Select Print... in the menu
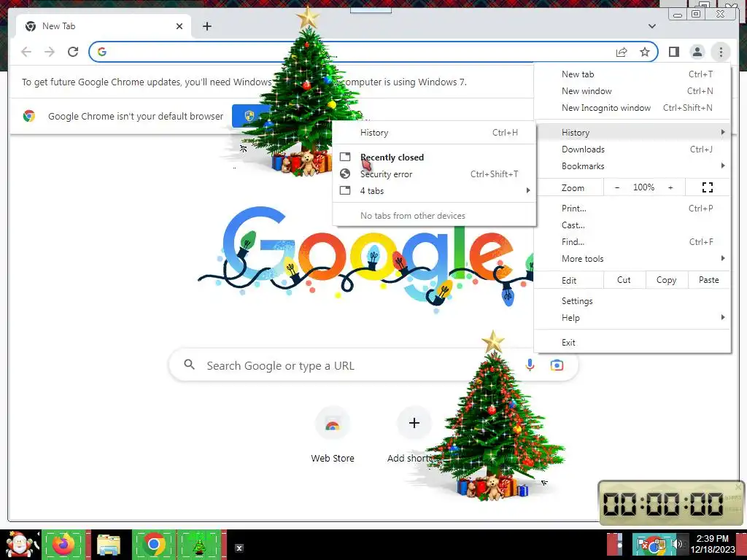747x560 pixels. pyautogui.click(x=632, y=209)
